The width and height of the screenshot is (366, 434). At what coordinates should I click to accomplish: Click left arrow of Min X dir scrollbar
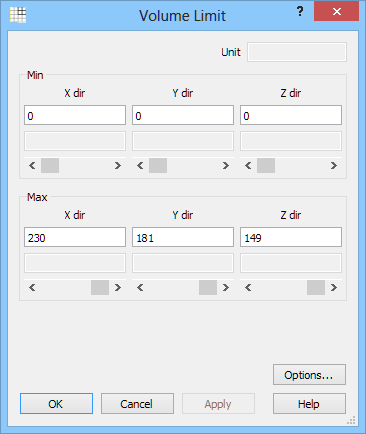coord(32,166)
